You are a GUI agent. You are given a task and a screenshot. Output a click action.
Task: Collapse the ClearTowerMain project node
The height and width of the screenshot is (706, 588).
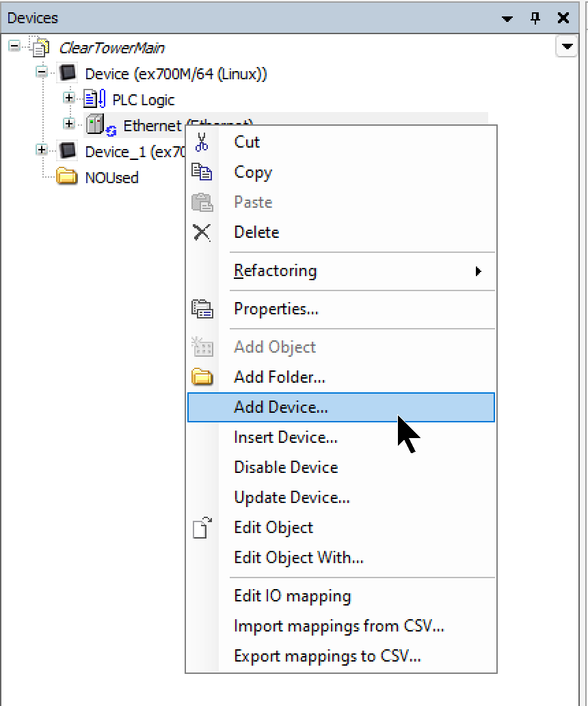coord(15,47)
